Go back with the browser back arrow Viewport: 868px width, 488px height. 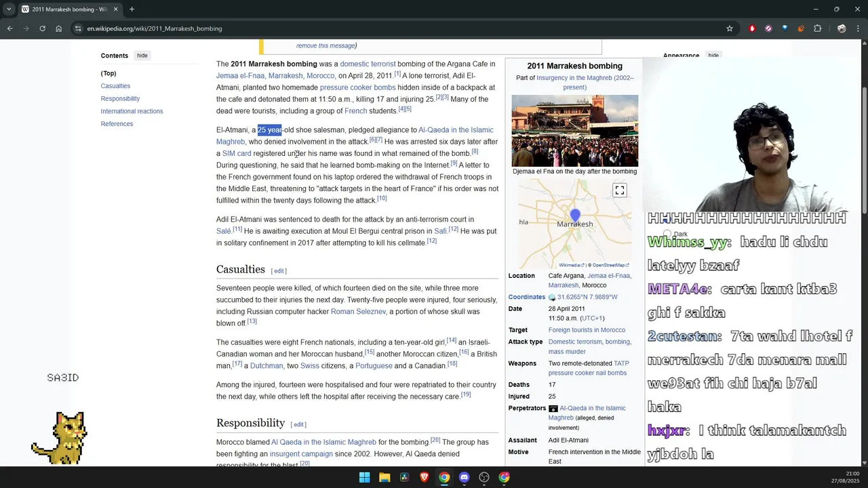(x=9, y=28)
